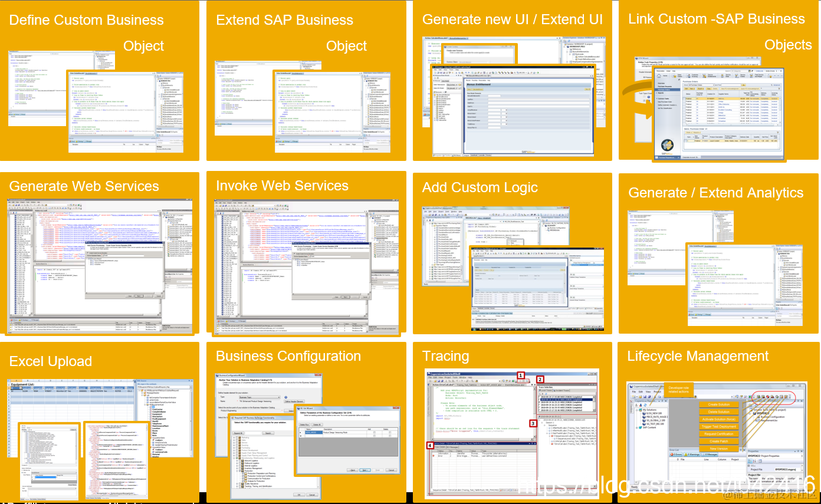Click Trace Selection list vertical scrollbar
The image size is (821, 504).
click(594, 404)
